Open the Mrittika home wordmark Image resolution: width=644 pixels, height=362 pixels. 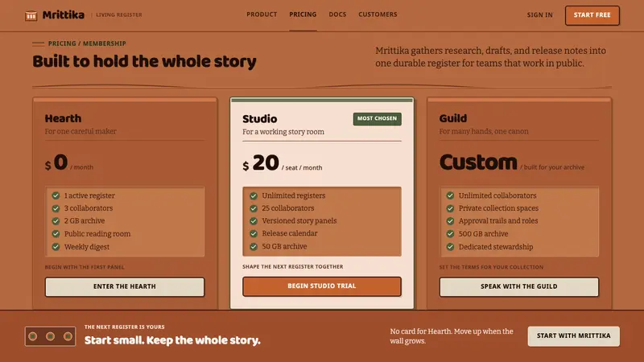point(64,15)
